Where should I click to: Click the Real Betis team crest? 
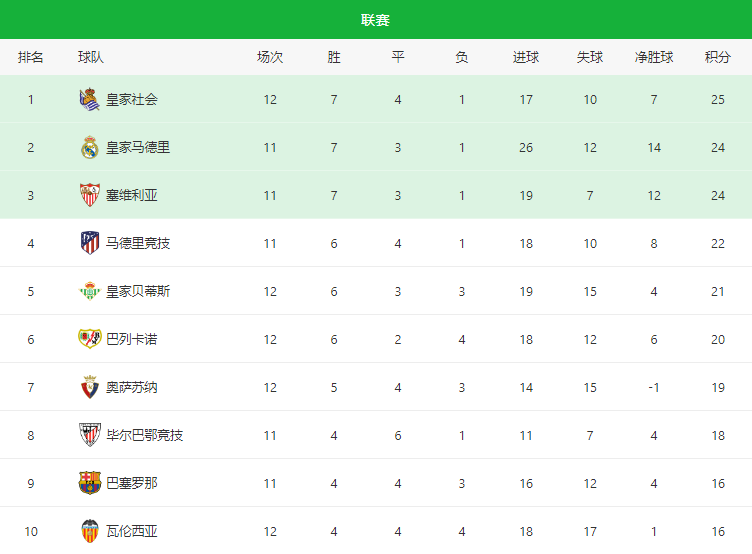[x=90, y=291]
